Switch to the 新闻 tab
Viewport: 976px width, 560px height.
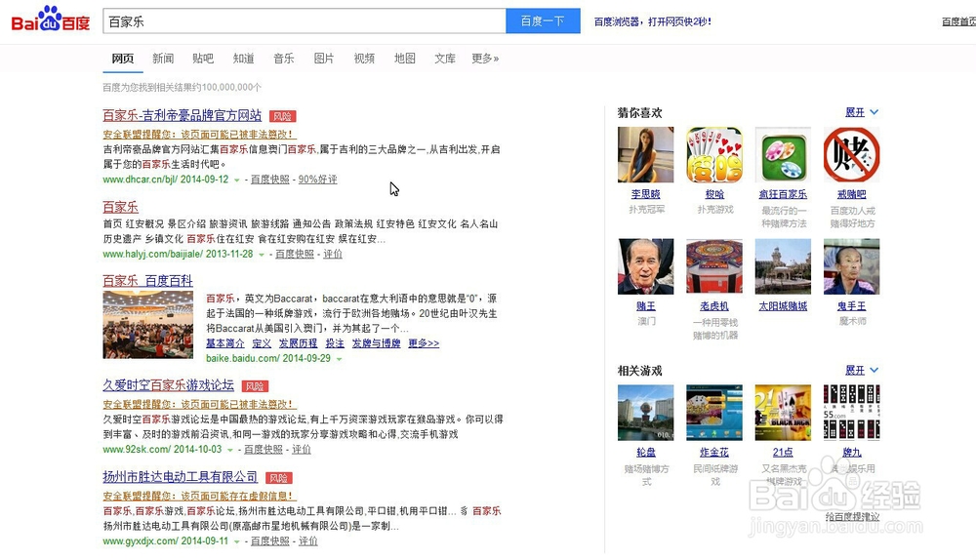163,59
